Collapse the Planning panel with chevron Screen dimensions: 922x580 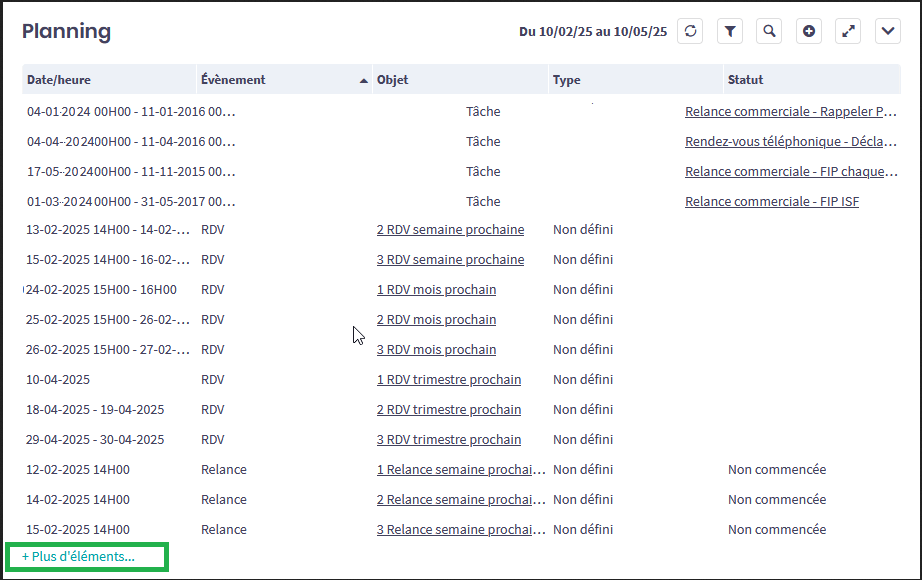888,32
